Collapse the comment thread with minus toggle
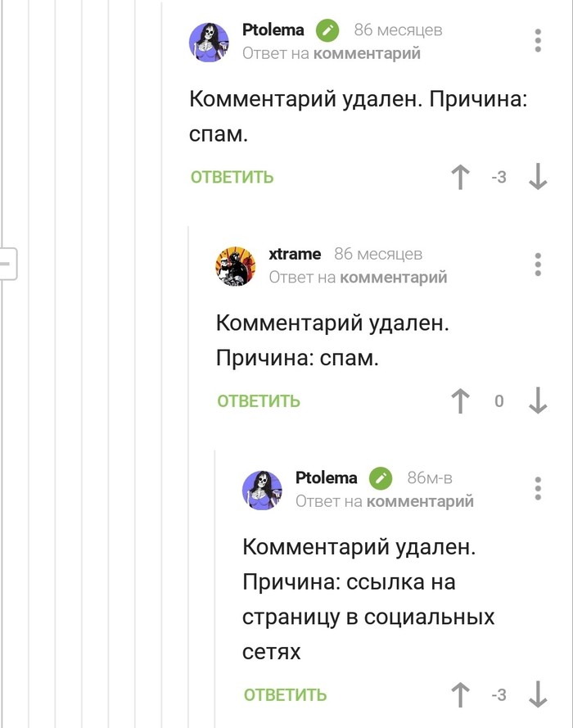This screenshot has width=573, height=728. tap(6, 264)
